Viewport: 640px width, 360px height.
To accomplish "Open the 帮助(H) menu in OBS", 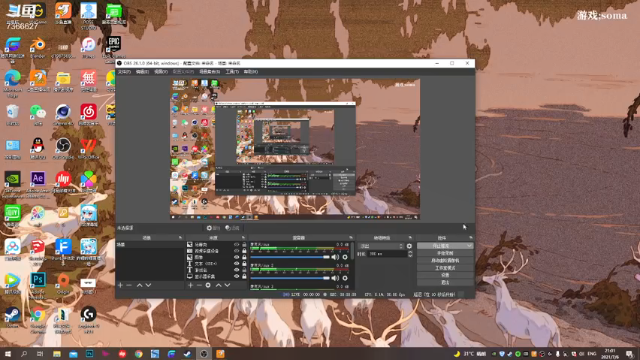I will (x=251, y=72).
